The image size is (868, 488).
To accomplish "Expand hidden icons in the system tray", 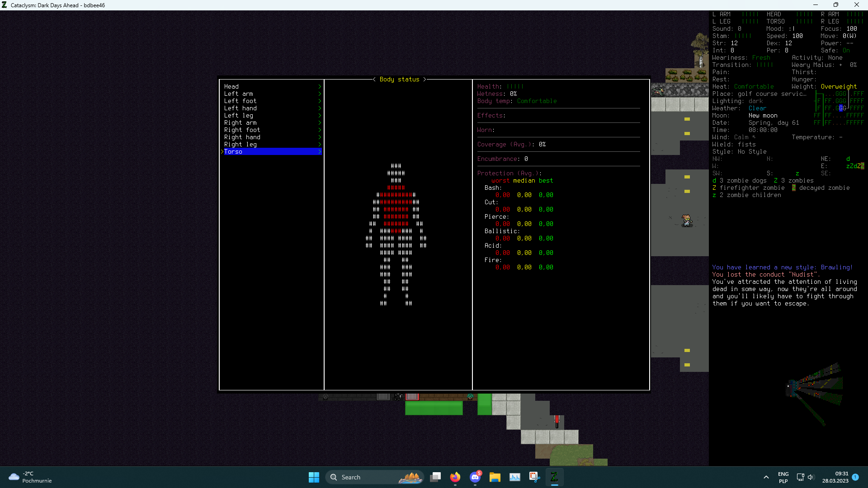I will pos(766,477).
